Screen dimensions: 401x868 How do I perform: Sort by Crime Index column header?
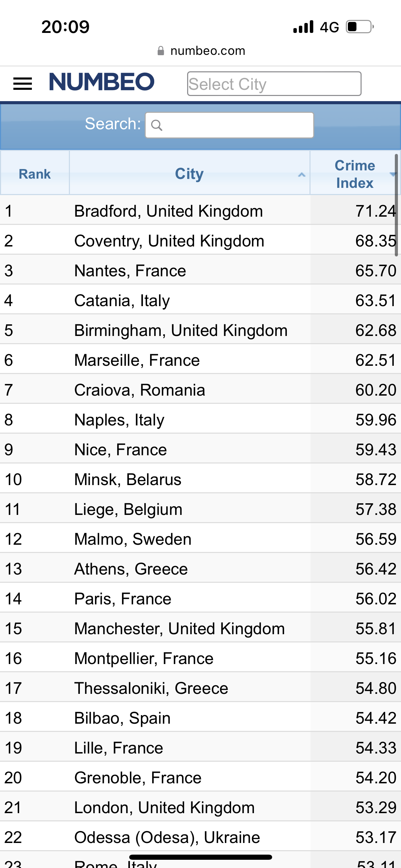coord(354,174)
